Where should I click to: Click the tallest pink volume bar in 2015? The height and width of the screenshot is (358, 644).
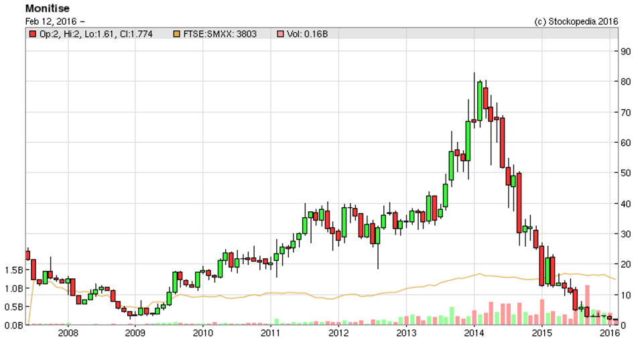(x=587, y=305)
